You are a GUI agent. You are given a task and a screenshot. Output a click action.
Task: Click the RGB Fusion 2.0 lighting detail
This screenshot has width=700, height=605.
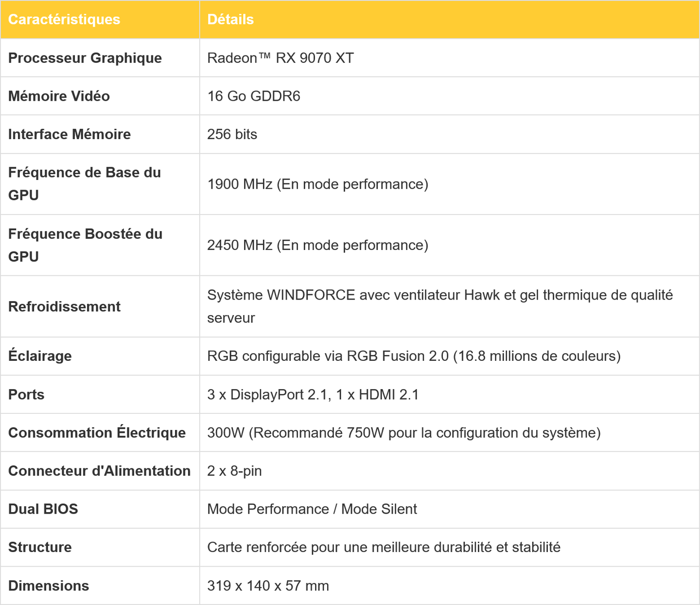pyautogui.click(x=414, y=356)
